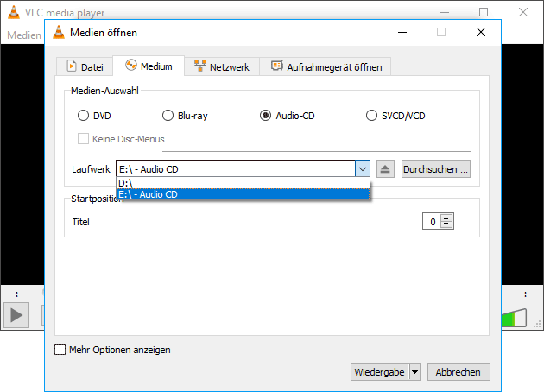Minimize the VLC media player main window
The width and height of the screenshot is (544, 392).
click(445, 12)
